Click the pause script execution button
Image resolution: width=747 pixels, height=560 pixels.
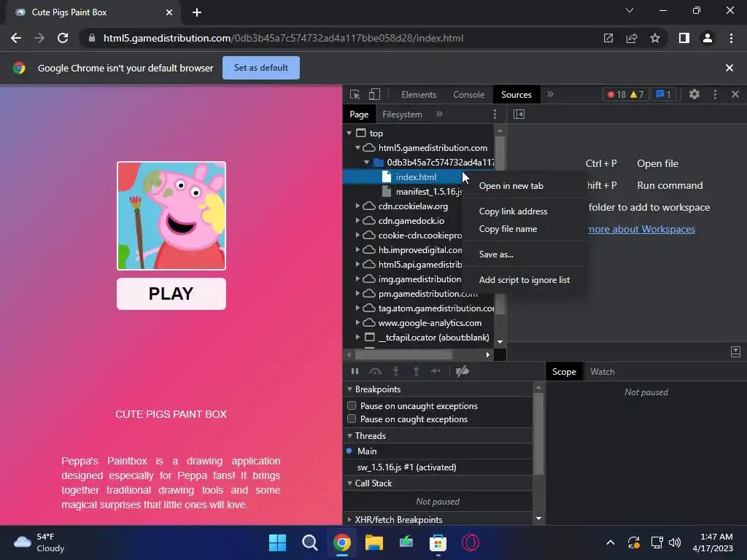(x=355, y=371)
